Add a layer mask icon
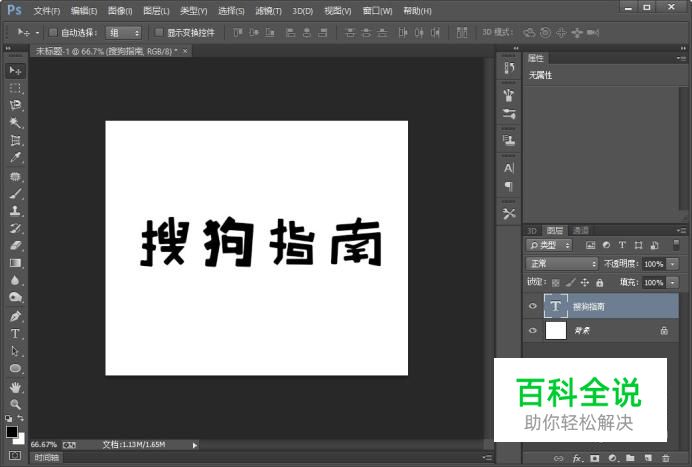The image size is (692, 467). click(595, 458)
